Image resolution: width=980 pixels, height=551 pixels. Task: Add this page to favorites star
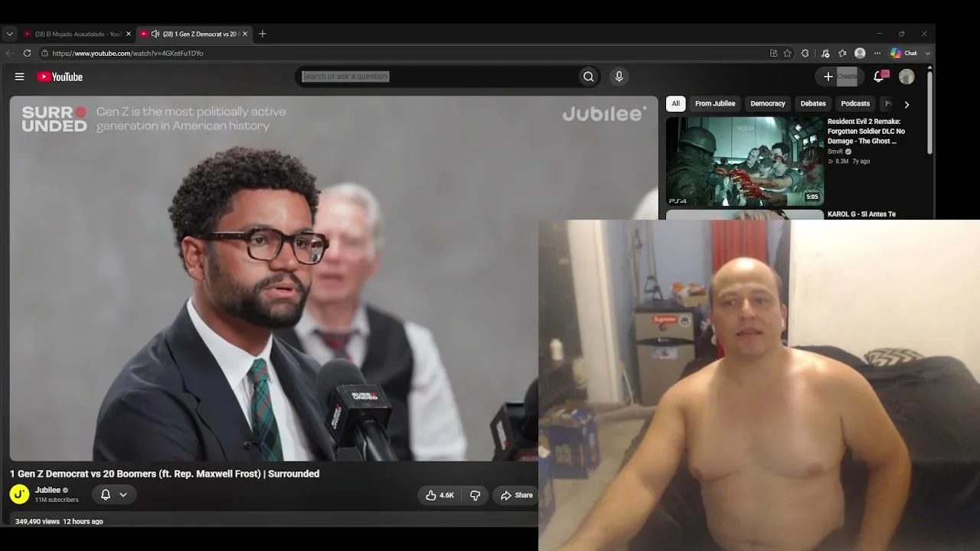point(787,54)
